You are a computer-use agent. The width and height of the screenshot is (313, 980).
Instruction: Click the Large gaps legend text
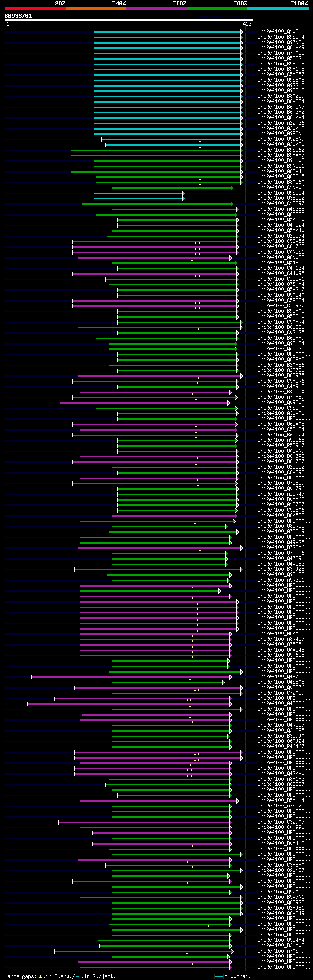(60, 976)
